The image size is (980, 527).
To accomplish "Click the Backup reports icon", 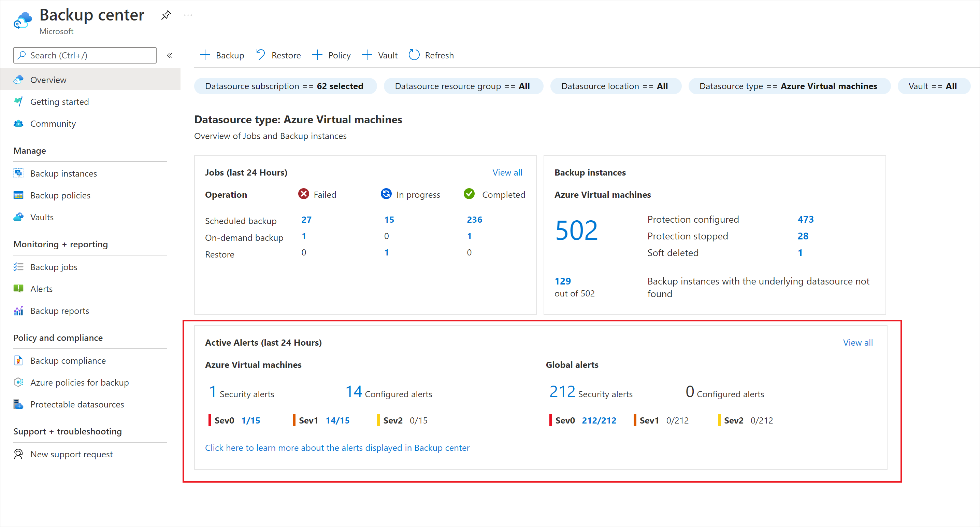I will 20,311.
